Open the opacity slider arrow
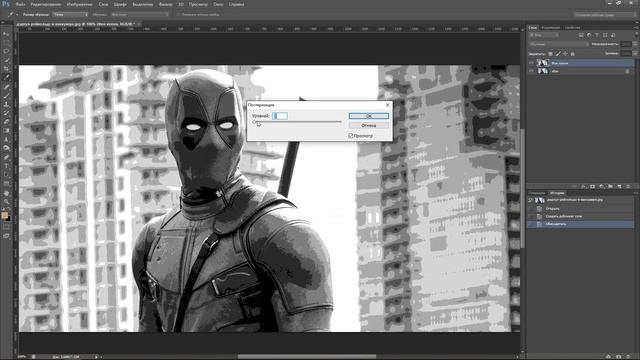Screen dimensions: 640x360 point(635,44)
